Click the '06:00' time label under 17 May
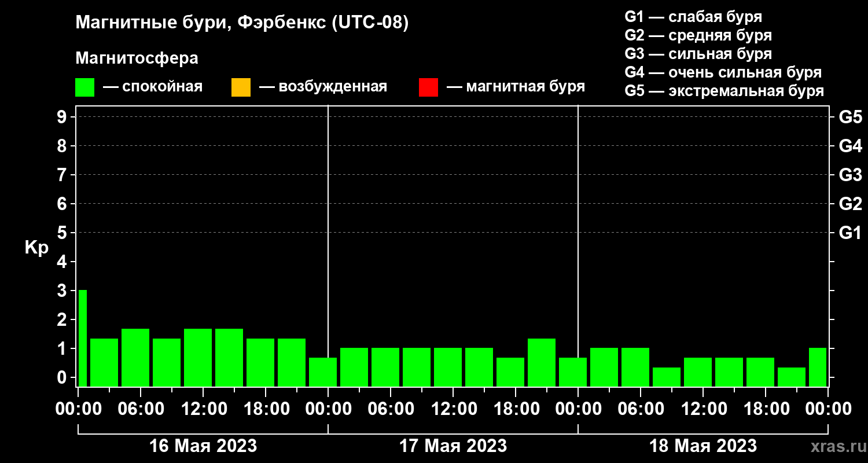 click(x=391, y=409)
